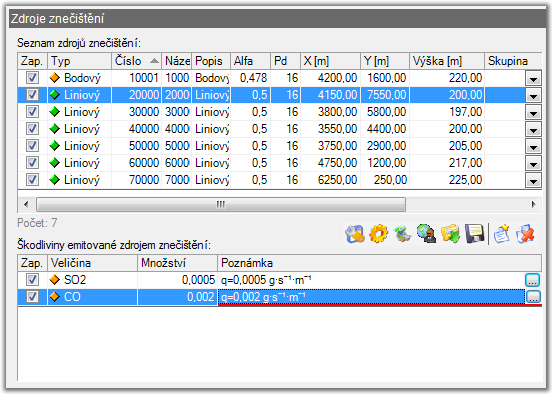Toggle checkbox for source 50000

32,145
